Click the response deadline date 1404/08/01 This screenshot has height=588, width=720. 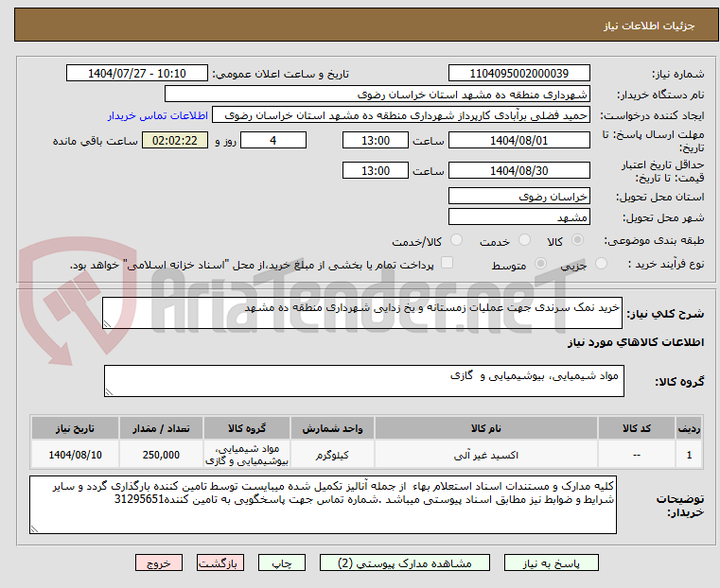519,140
